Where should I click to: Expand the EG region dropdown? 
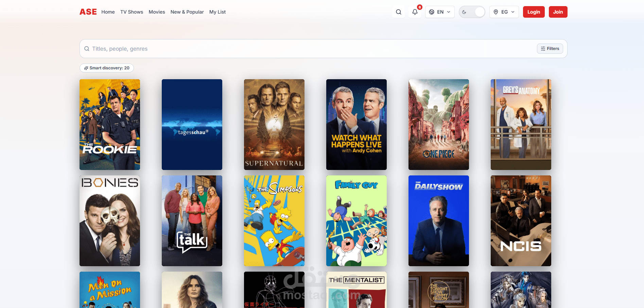504,12
